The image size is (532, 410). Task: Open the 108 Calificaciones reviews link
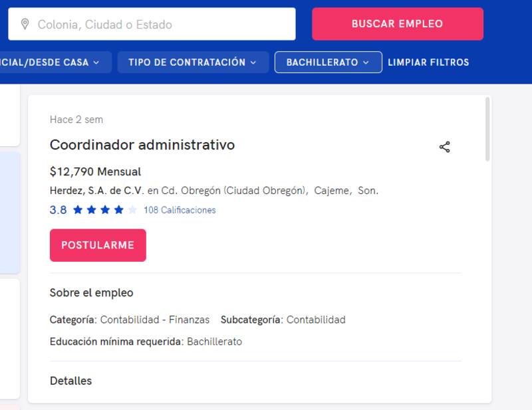(180, 210)
